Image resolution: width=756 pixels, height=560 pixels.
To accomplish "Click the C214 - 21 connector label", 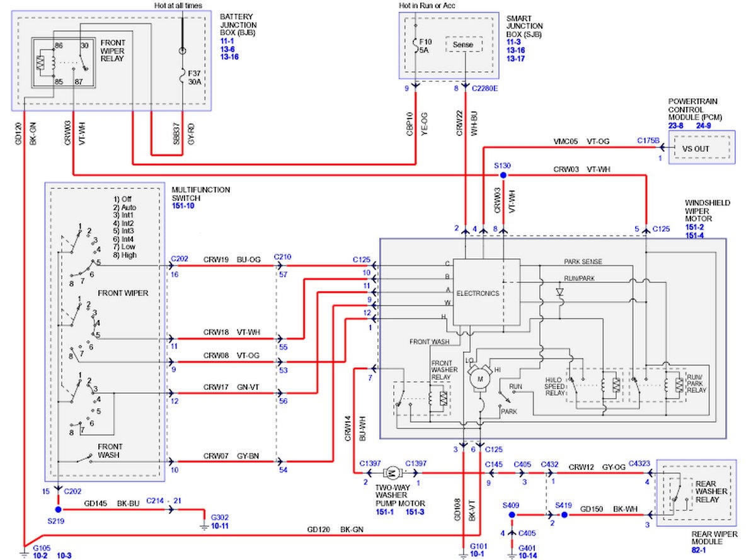I will click(164, 500).
